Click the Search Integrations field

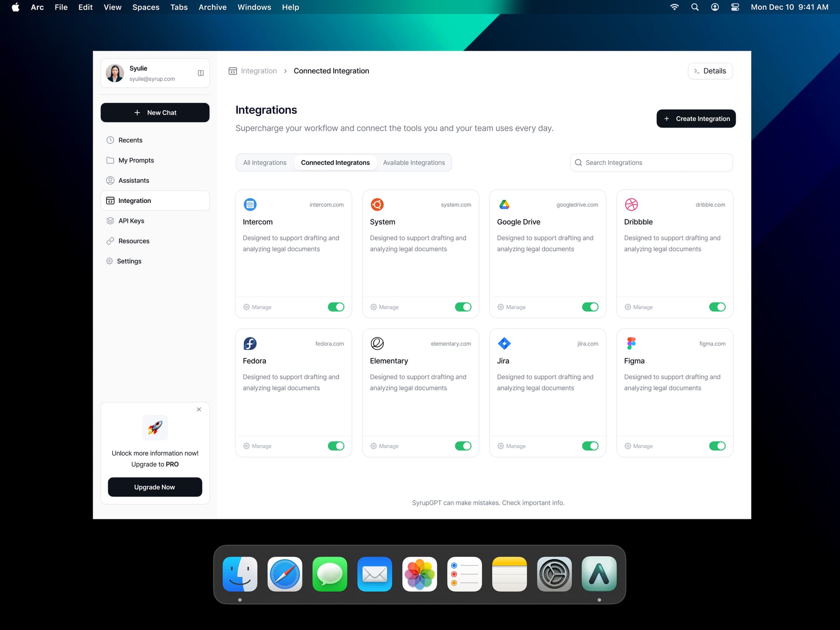[651, 162]
